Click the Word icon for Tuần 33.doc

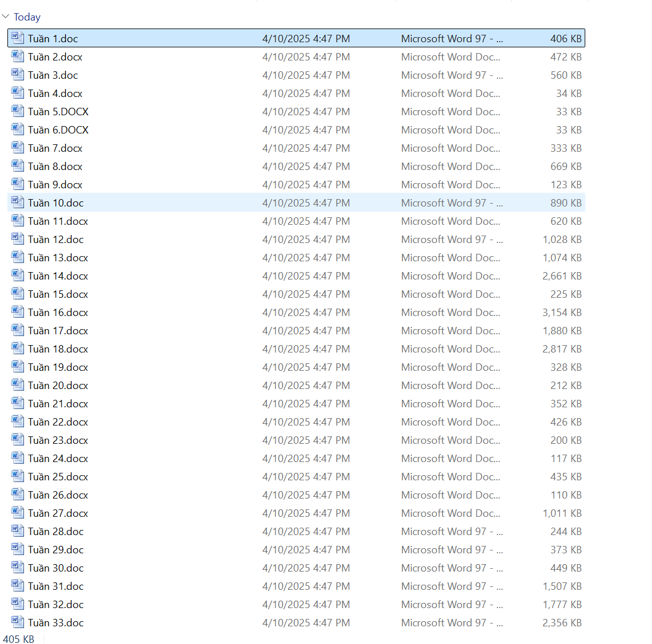18,622
